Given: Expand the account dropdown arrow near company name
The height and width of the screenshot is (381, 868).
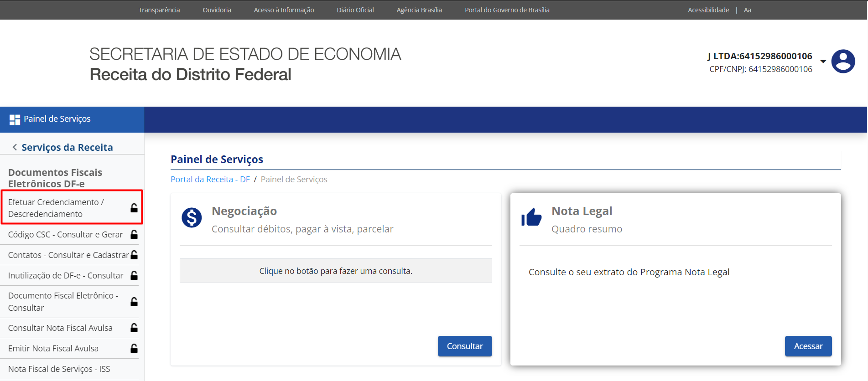Looking at the screenshot, I should click(x=823, y=62).
